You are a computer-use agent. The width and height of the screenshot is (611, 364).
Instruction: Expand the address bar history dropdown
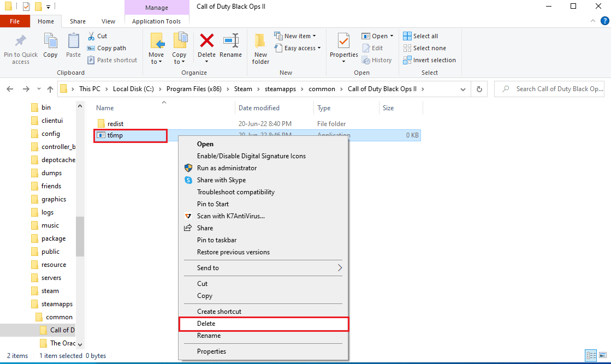point(463,89)
